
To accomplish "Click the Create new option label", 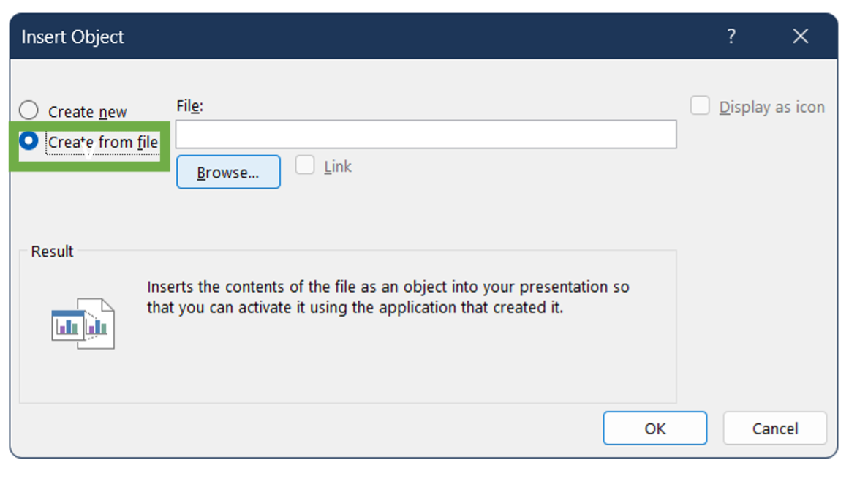I will coord(88,110).
